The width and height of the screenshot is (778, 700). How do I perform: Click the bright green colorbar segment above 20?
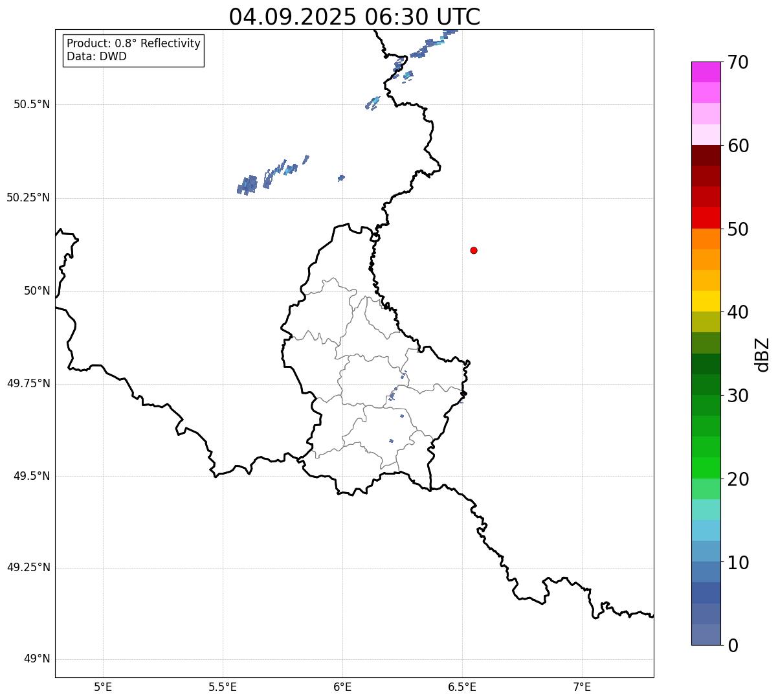coord(706,468)
